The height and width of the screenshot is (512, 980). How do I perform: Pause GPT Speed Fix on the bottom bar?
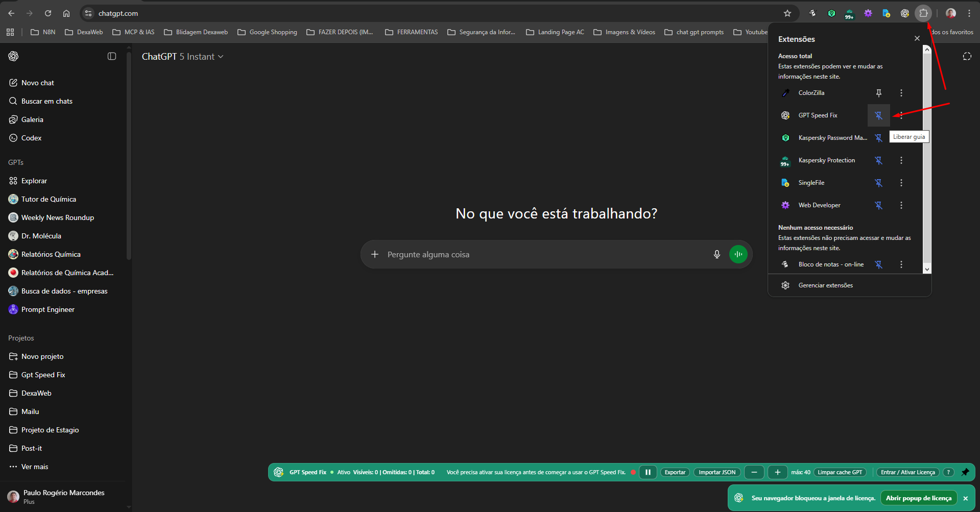pos(648,472)
